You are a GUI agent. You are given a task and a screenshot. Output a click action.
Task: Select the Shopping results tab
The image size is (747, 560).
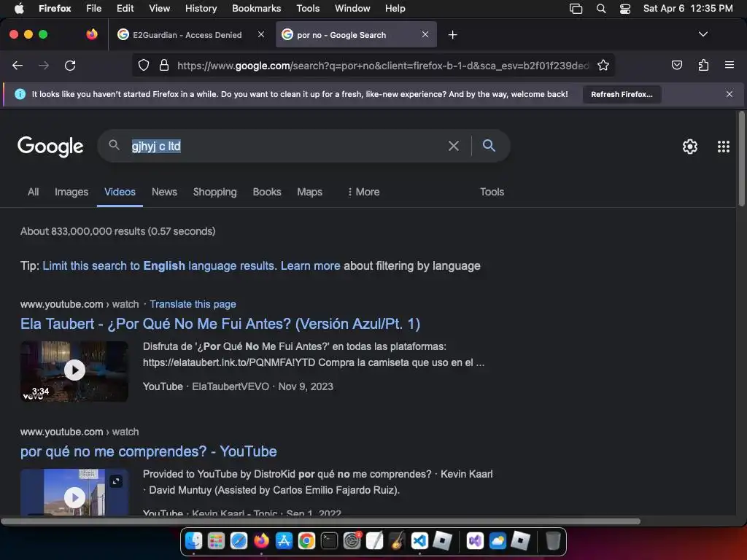(x=215, y=192)
